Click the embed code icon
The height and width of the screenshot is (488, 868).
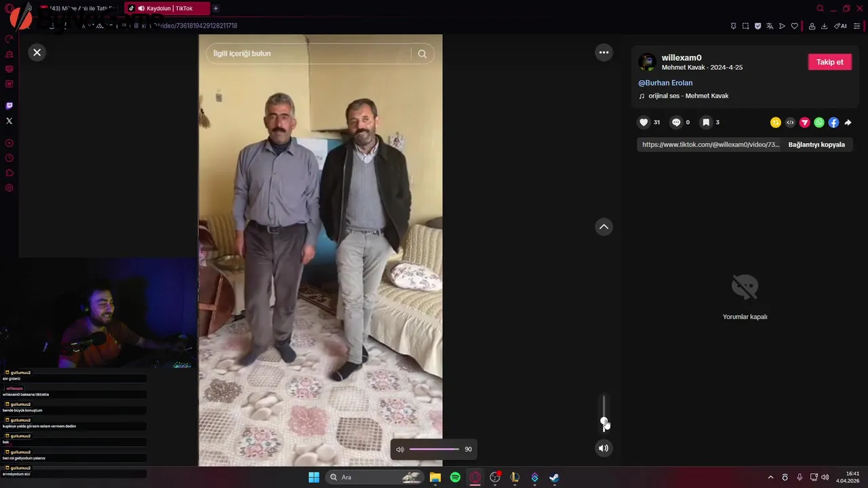coord(790,123)
